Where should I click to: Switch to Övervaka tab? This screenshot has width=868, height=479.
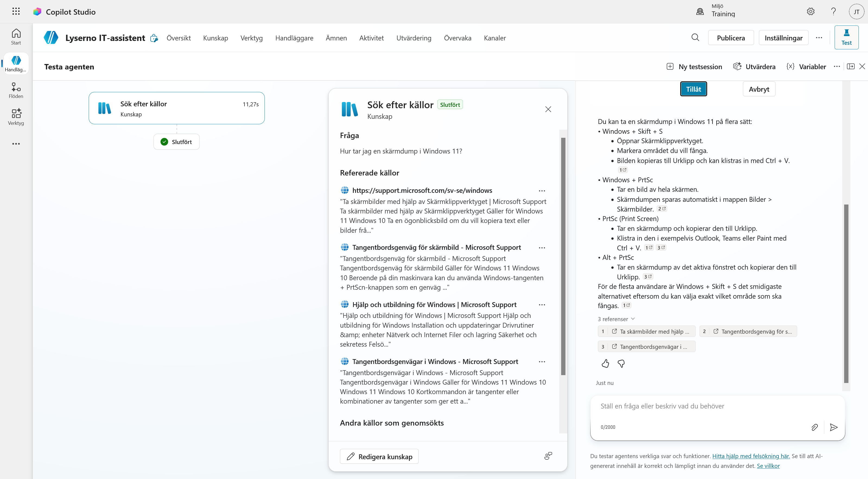(x=457, y=38)
